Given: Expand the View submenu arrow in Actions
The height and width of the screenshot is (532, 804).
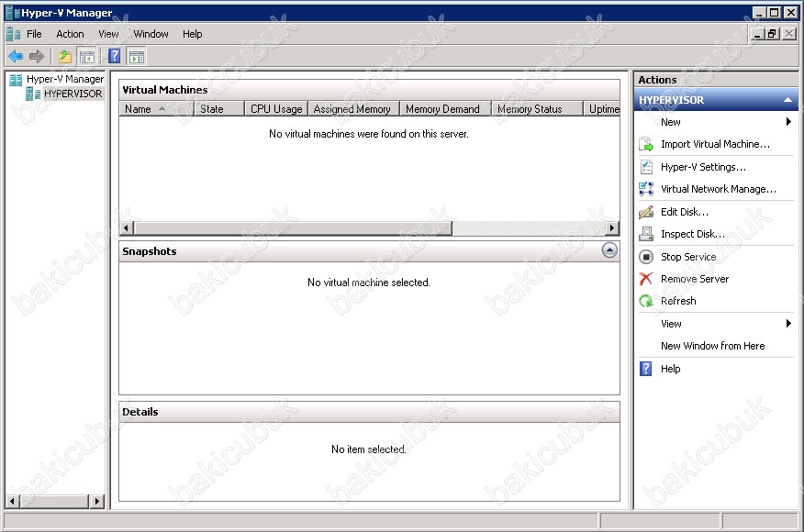Looking at the screenshot, I should [788, 324].
